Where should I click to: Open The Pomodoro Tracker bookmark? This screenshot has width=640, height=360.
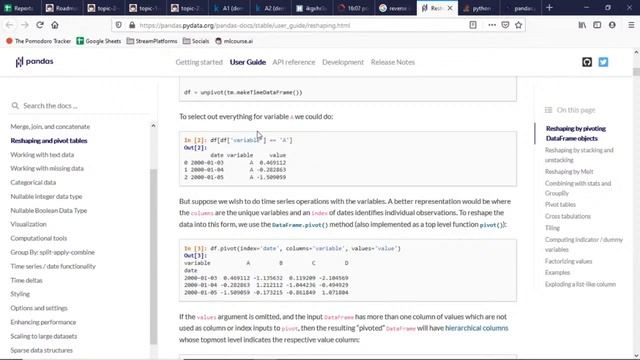(x=38, y=41)
